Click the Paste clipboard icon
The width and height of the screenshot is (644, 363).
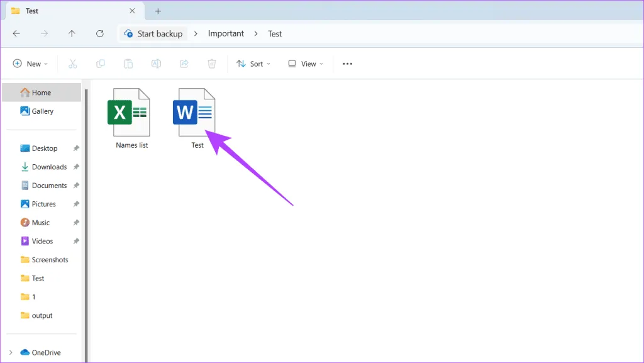(x=128, y=64)
